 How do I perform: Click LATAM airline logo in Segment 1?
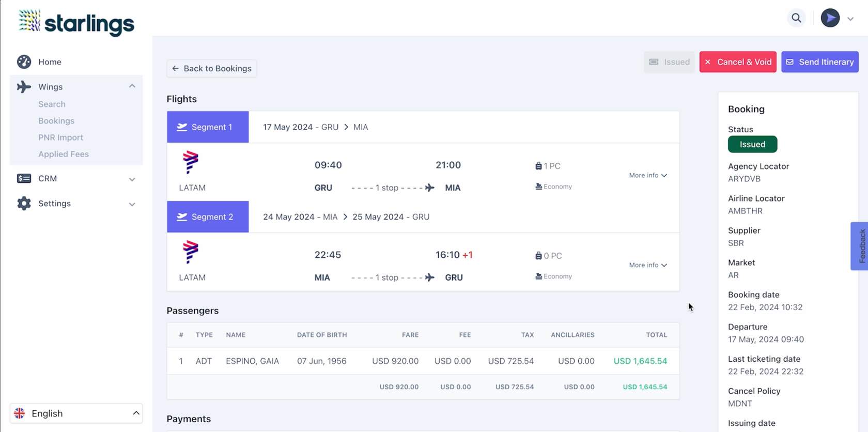(191, 162)
